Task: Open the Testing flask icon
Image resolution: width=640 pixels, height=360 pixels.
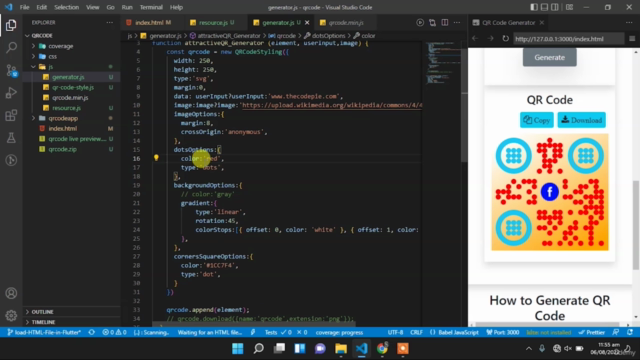Action: pyautogui.click(x=11, y=138)
